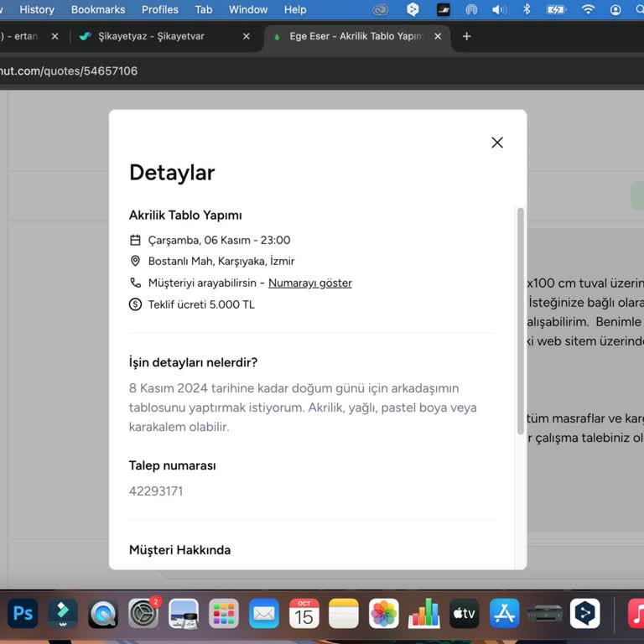Open the Photos app in the dock
The width and height of the screenshot is (644, 644).
(384, 614)
